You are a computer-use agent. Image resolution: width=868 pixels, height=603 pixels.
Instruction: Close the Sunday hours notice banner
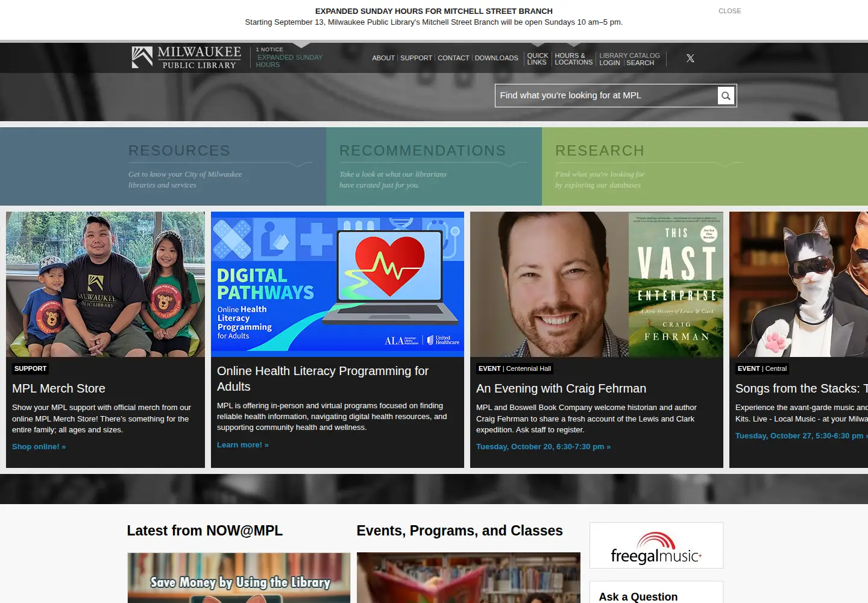tap(729, 11)
